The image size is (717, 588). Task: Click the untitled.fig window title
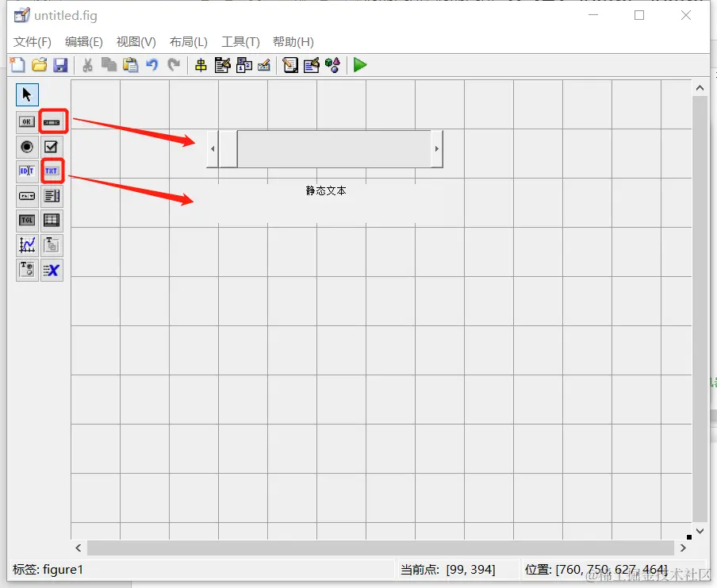tap(66, 16)
